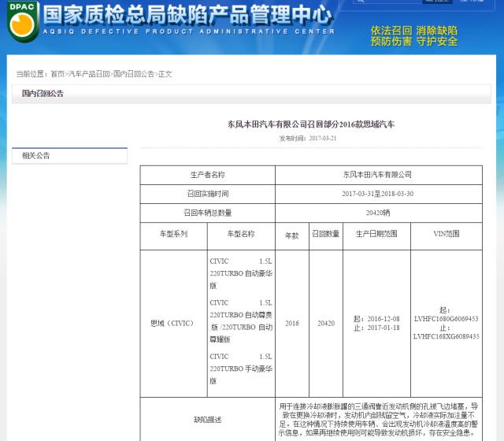Click the site title 国家质检总局缺陷产品管理中心
This screenshot has height=441, width=504.
pyautogui.click(x=187, y=15)
